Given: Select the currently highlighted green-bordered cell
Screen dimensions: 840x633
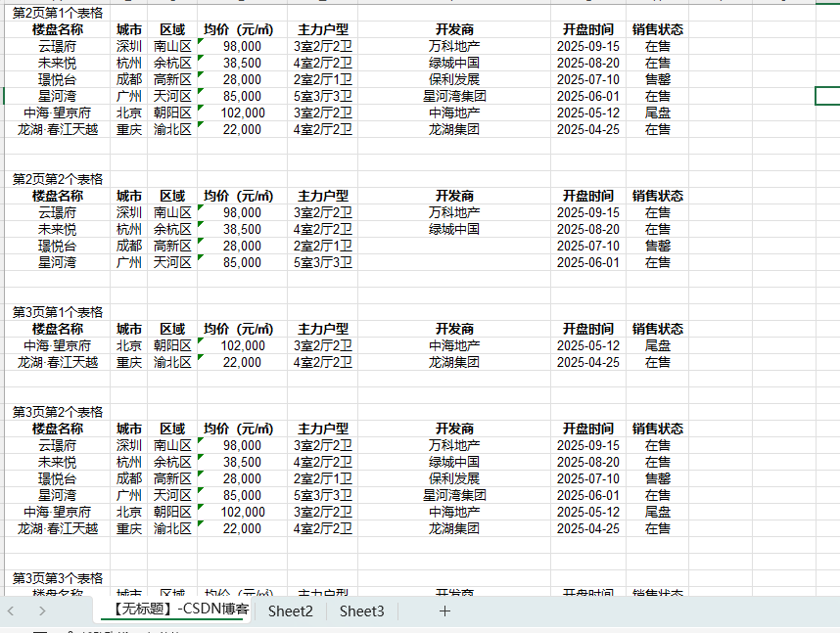Looking at the screenshot, I should click(x=829, y=95).
